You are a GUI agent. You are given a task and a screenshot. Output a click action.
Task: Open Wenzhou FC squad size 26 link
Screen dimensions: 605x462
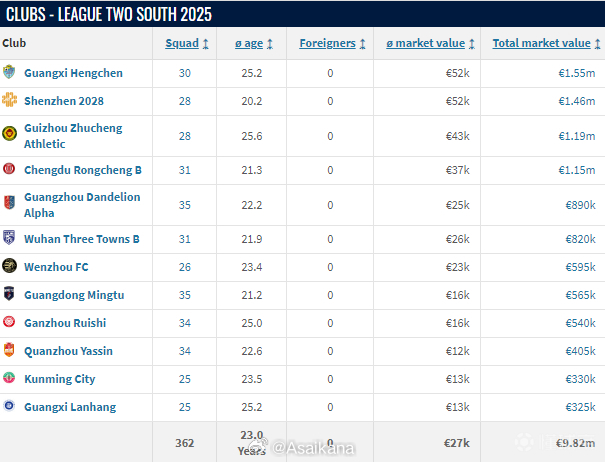pos(184,267)
